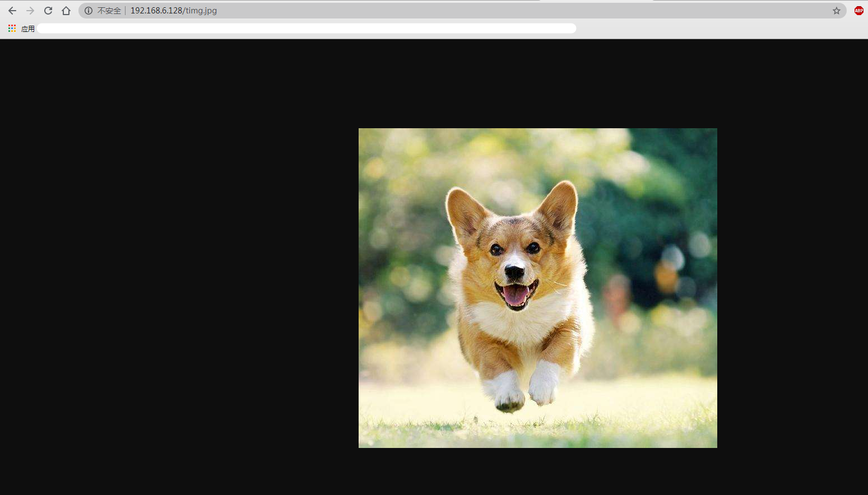This screenshot has width=868, height=495.
Task: Click the forward navigation arrow
Action: (x=30, y=11)
